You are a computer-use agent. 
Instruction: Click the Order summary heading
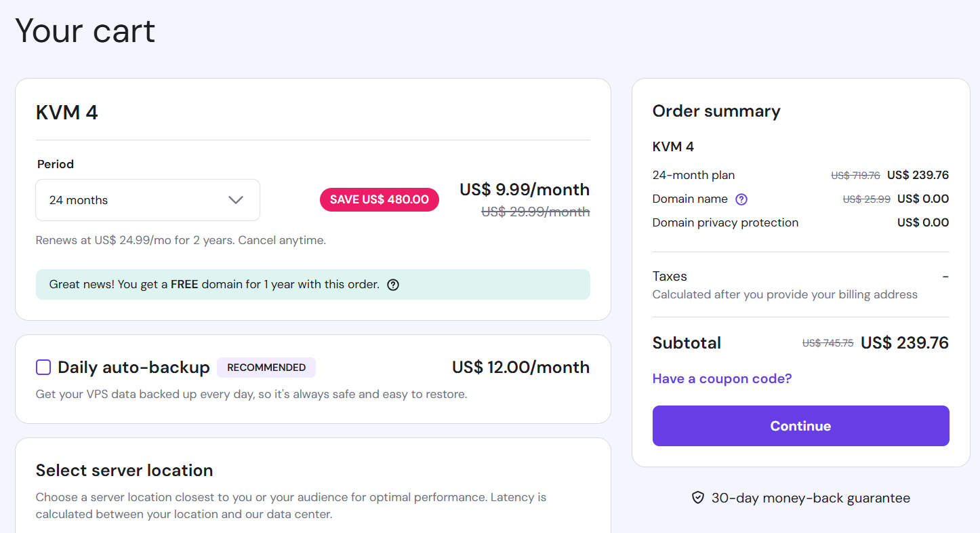point(716,111)
